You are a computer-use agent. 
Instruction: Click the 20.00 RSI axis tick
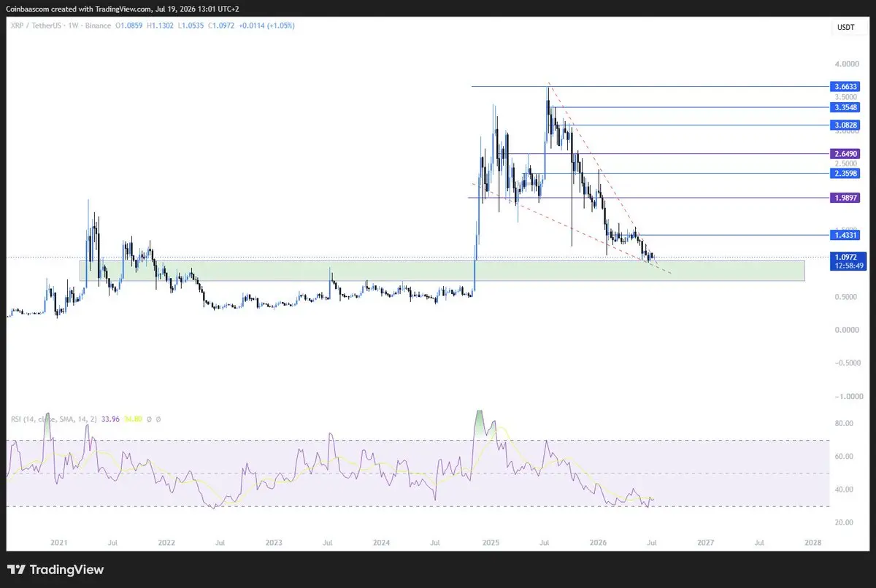(844, 522)
